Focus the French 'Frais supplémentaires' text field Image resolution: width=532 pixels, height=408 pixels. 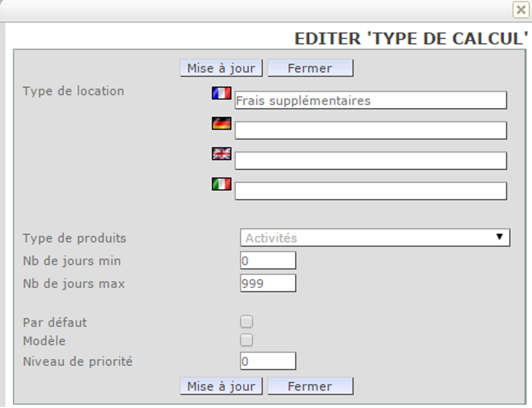tap(370, 101)
